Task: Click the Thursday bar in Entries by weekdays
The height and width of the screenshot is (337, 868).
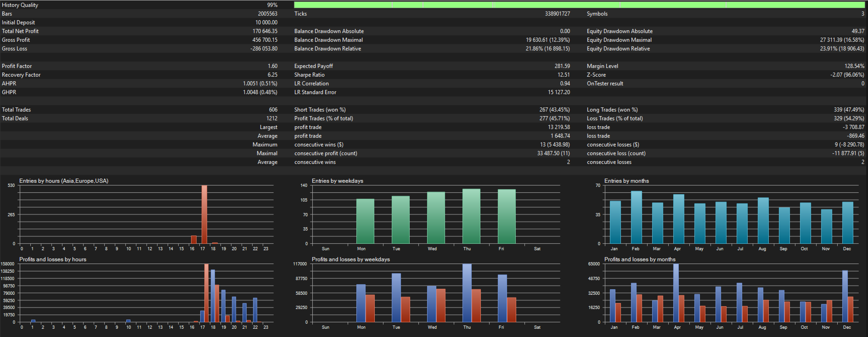Action: pyautogui.click(x=471, y=216)
